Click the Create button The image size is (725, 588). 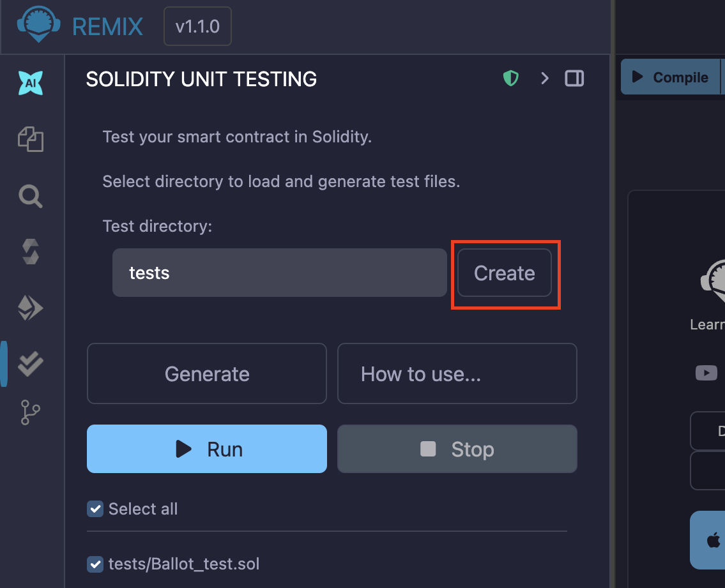505,273
